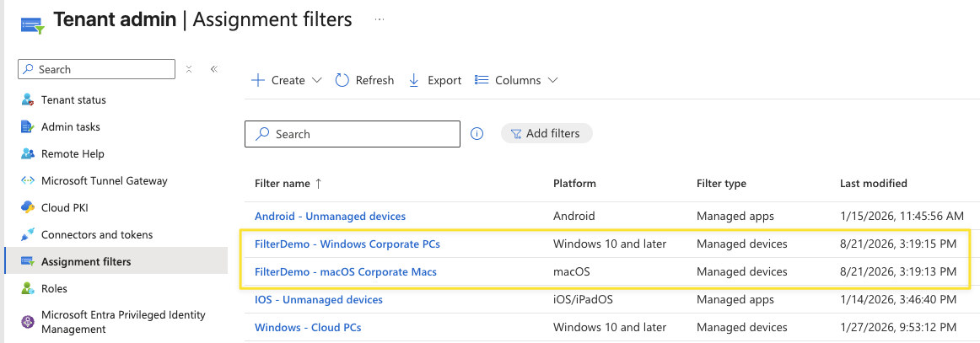Click date 8/21/2026, 3:19:15 PM
Viewport: 980px width, 343px height.
pos(898,244)
